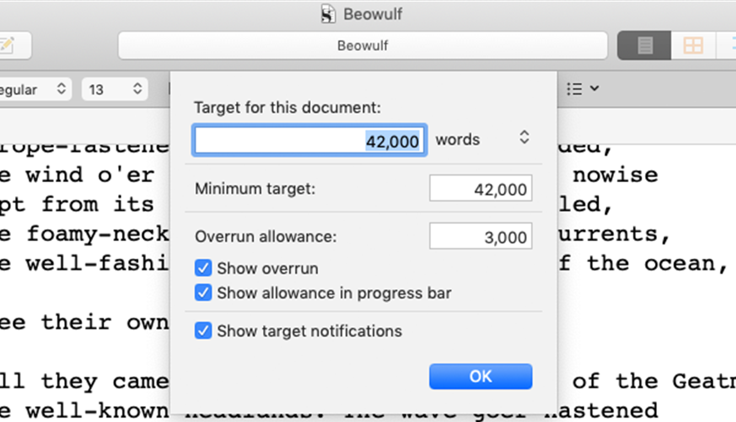
Task: Click 'they came' text in the editor
Action: pos(104,381)
